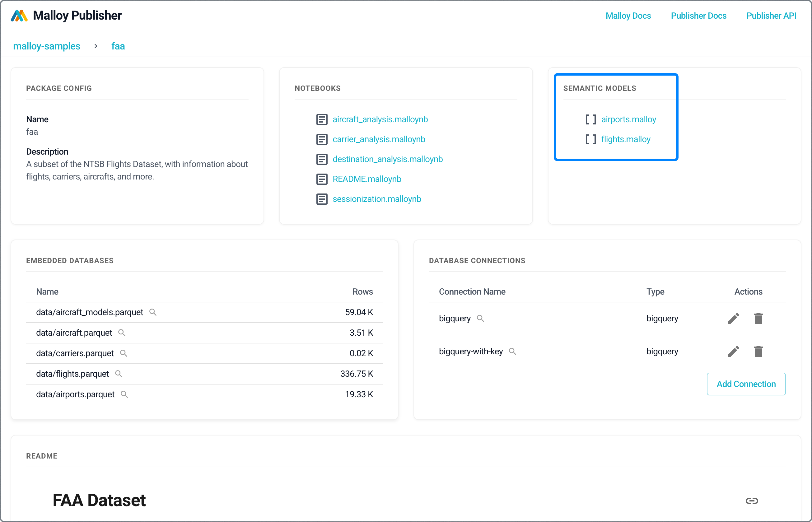Open flights.malloy semantic model
This screenshot has height=522, width=812.
(626, 139)
